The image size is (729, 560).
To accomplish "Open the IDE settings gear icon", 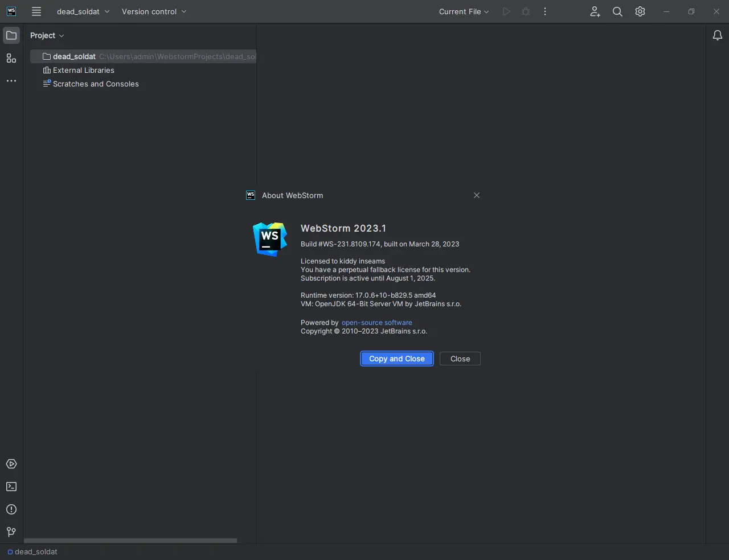I will (x=640, y=11).
